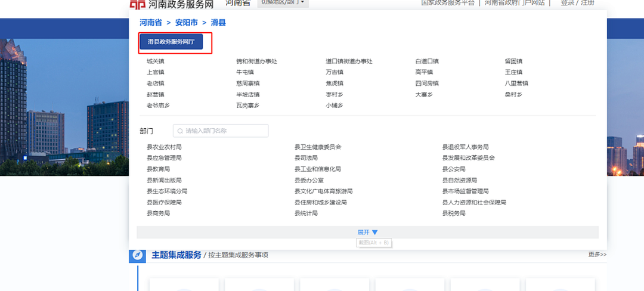This screenshot has height=291, width=644.
Task: Click the 请输入部门名称 search field
Action: (224, 131)
